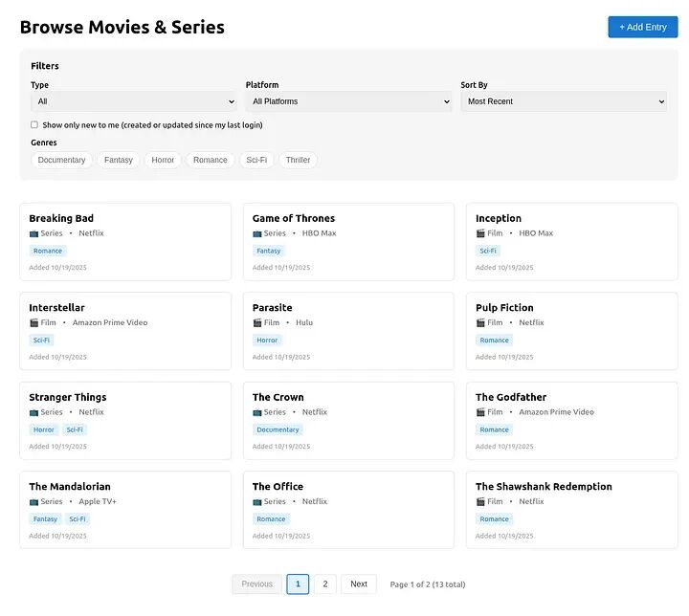Click the film clapper icon on Interstellar card
The width and height of the screenshot is (689, 616).
pos(33,323)
